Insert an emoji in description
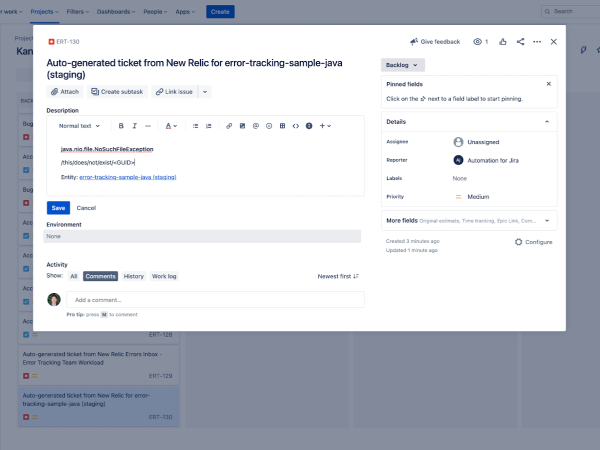The image size is (600, 450). [x=269, y=126]
